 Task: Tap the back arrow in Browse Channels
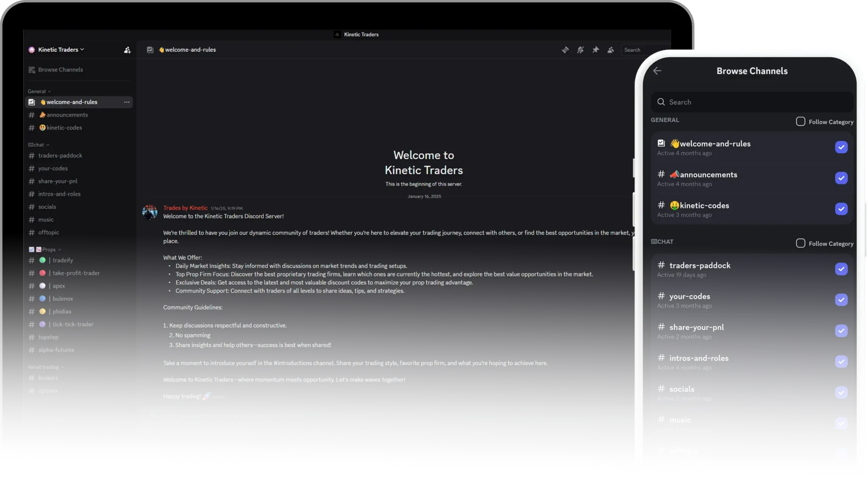[657, 71]
